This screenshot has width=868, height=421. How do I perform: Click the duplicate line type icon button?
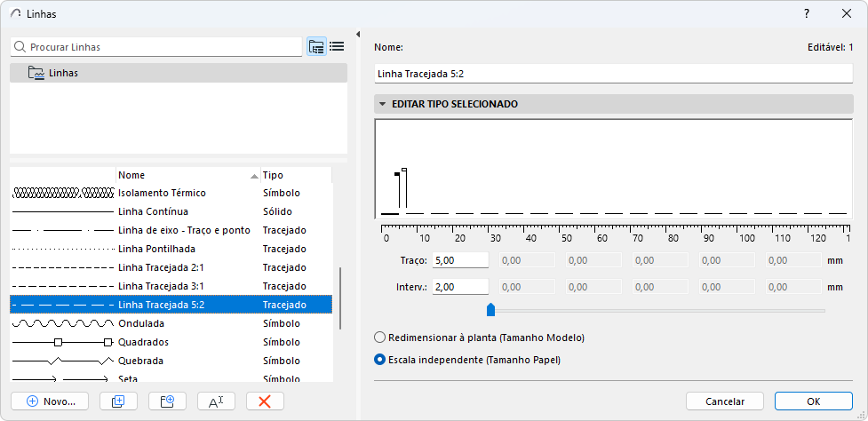(118, 401)
